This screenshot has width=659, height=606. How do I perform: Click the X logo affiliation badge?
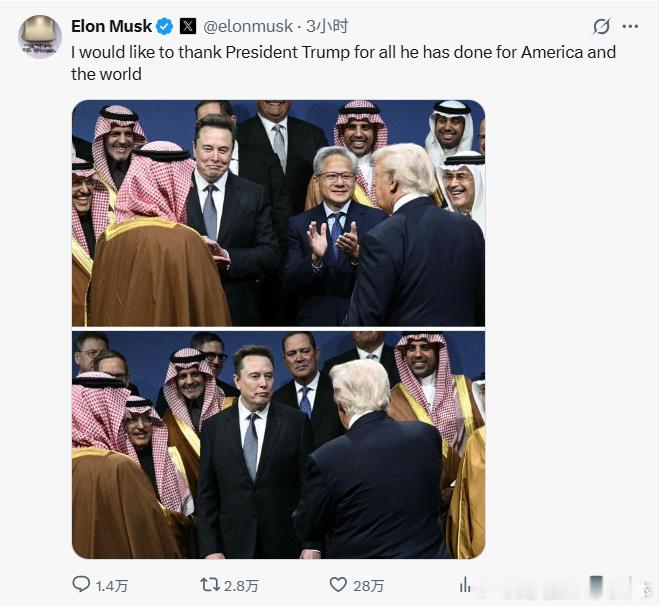click(x=187, y=26)
